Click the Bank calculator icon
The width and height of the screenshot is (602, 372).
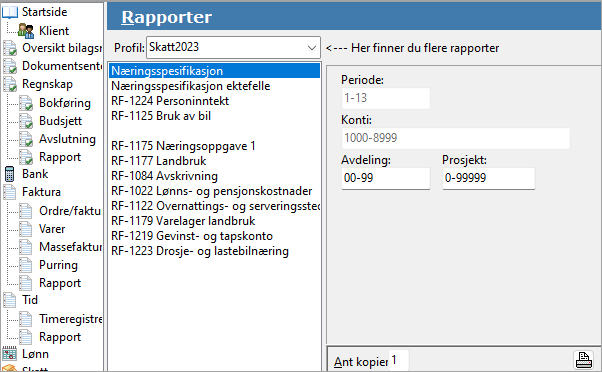[x=10, y=174]
